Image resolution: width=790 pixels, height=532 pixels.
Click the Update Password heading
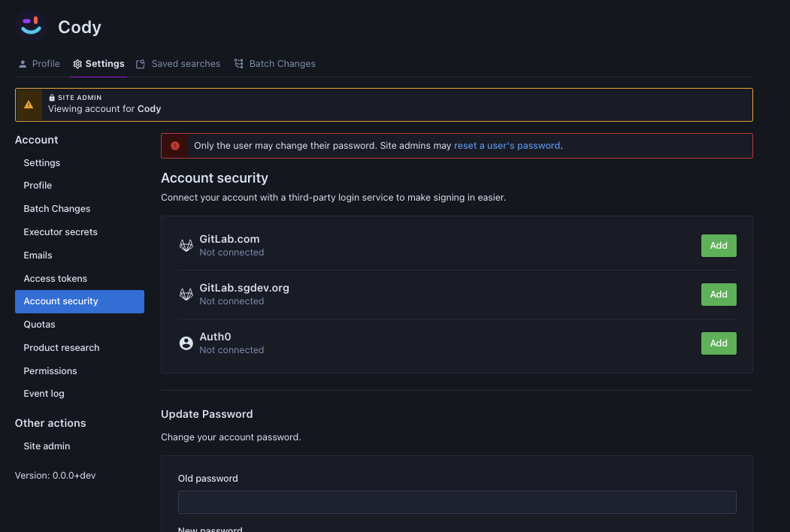tap(207, 414)
